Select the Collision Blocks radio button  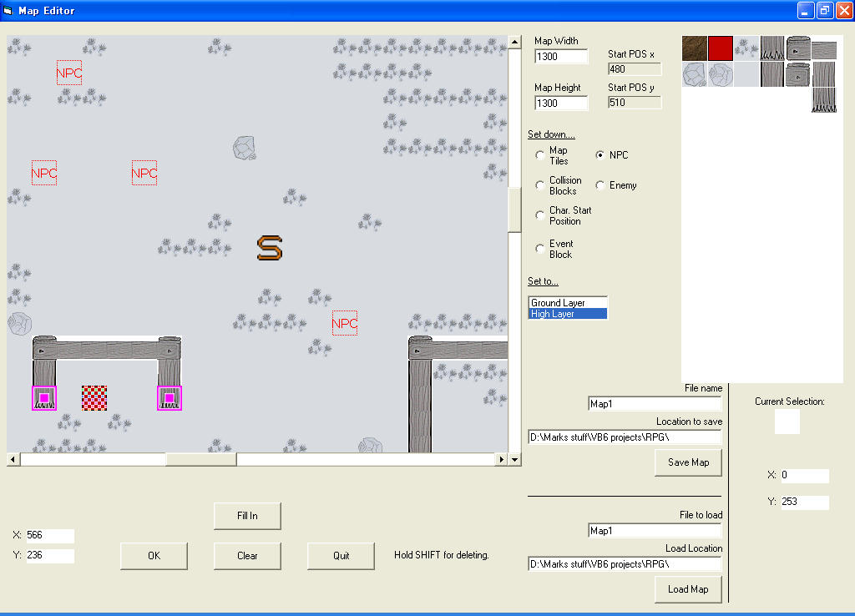click(x=540, y=186)
